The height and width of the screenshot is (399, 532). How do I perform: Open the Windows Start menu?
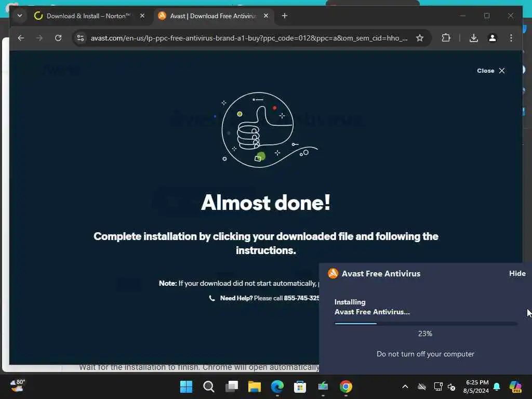click(186, 387)
